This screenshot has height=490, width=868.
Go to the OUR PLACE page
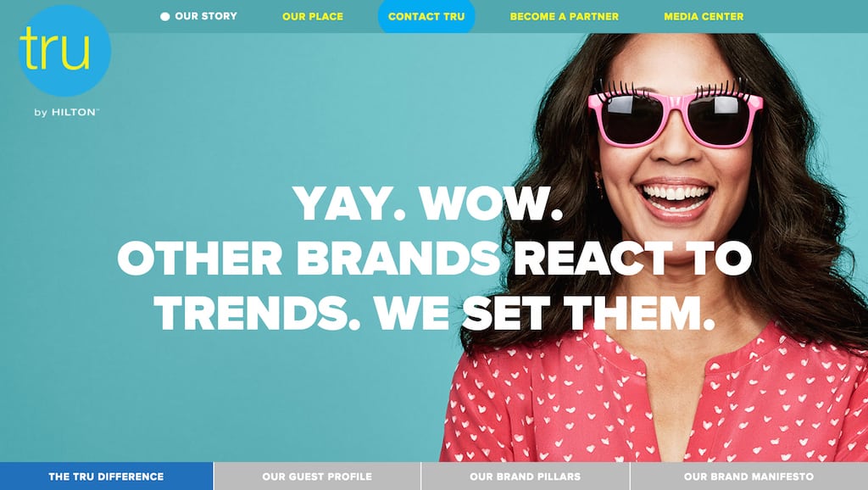point(313,17)
